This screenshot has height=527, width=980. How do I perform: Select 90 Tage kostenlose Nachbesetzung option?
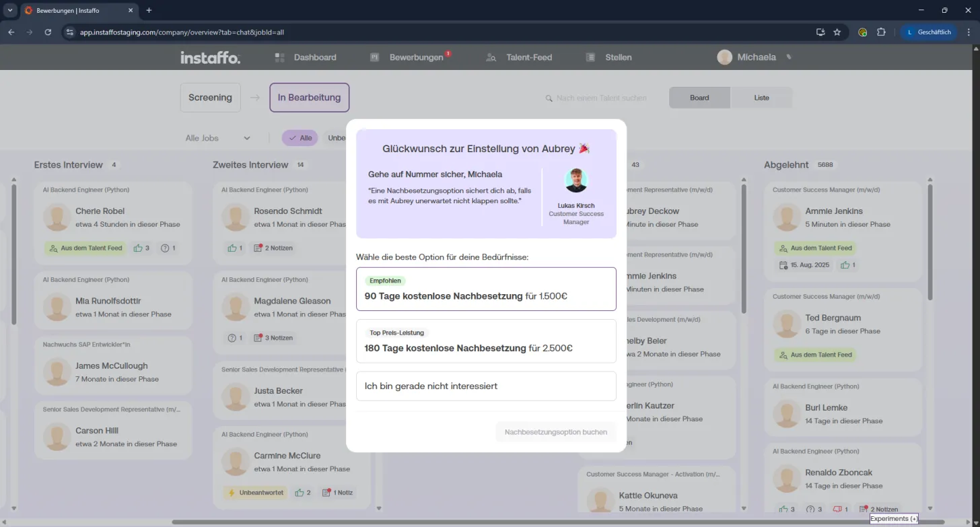click(x=486, y=289)
